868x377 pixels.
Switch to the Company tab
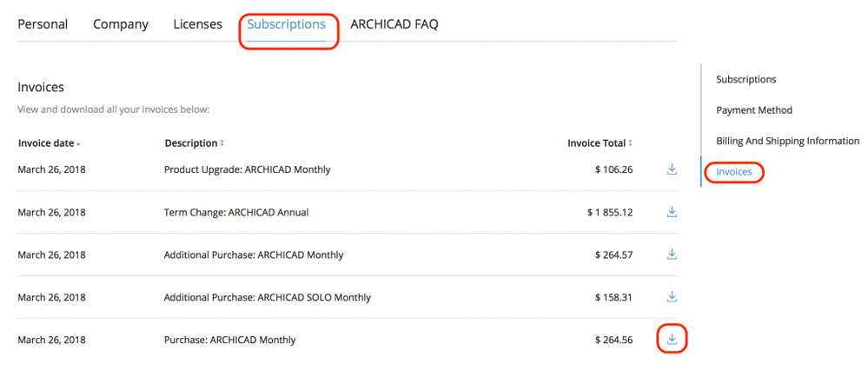[121, 24]
